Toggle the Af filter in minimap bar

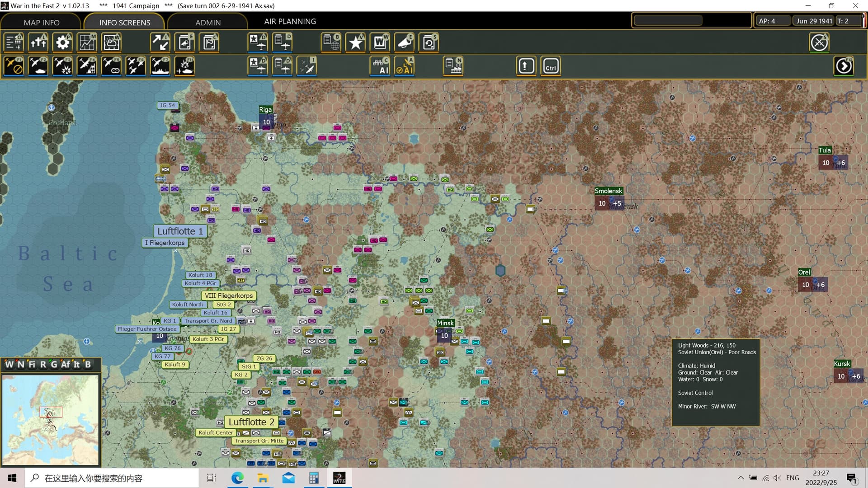(x=66, y=364)
